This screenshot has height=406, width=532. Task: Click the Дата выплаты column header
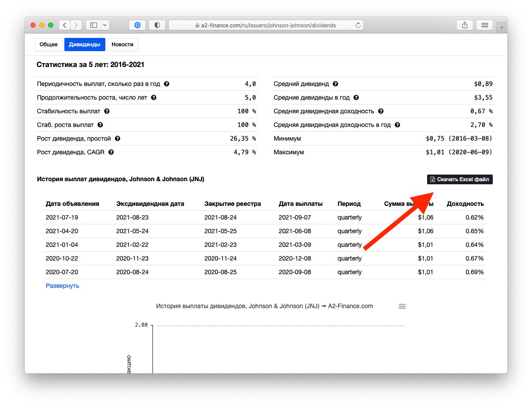point(301,204)
